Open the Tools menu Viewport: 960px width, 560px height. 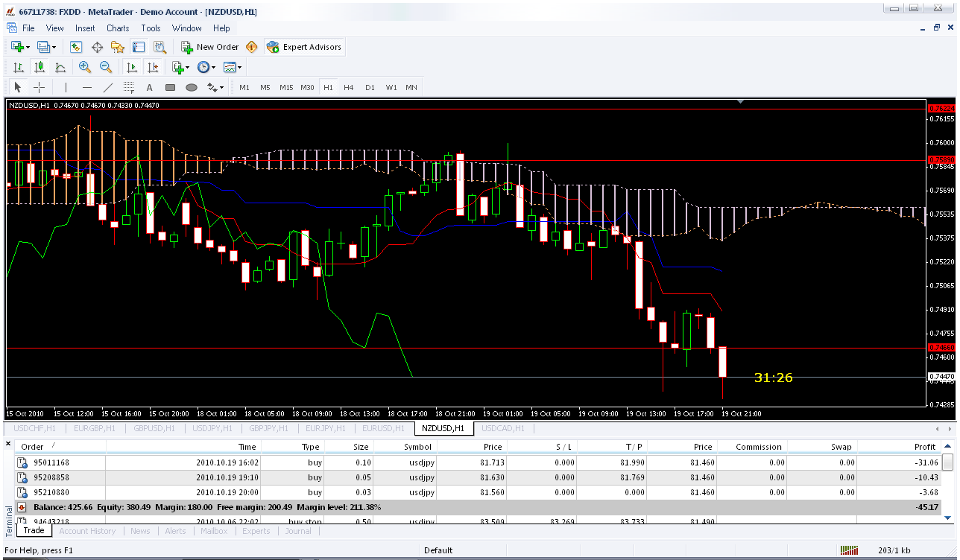[x=151, y=28]
